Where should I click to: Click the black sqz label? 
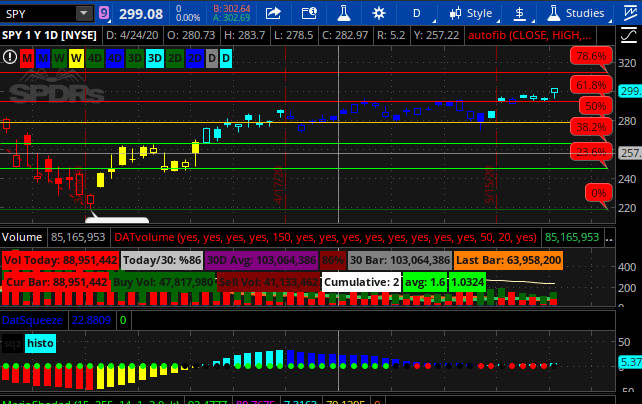(x=12, y=343)
